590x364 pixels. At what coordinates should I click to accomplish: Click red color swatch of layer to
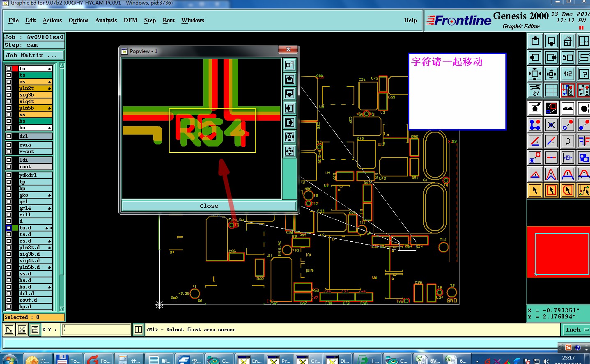click(x=15, y=69)
